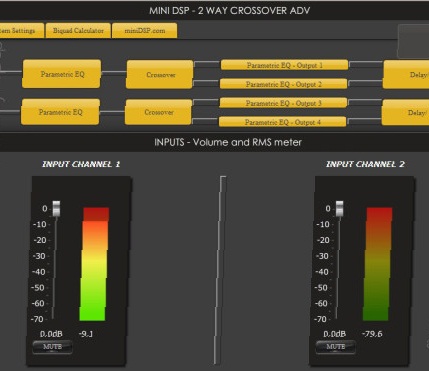Open the top row Crossover block
The height and width of the screenshot is (371, 429).
160,74
